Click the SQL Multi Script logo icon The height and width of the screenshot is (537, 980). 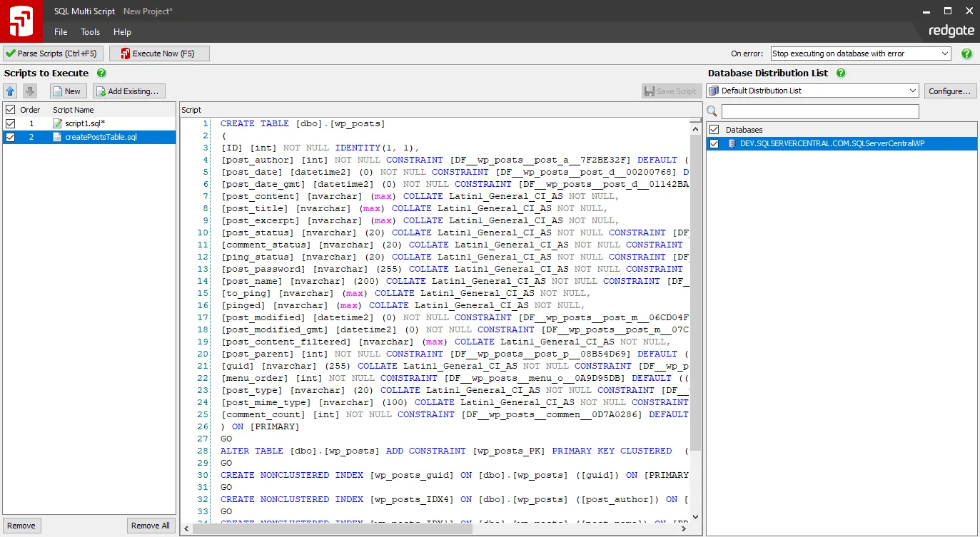coord(21,20)
